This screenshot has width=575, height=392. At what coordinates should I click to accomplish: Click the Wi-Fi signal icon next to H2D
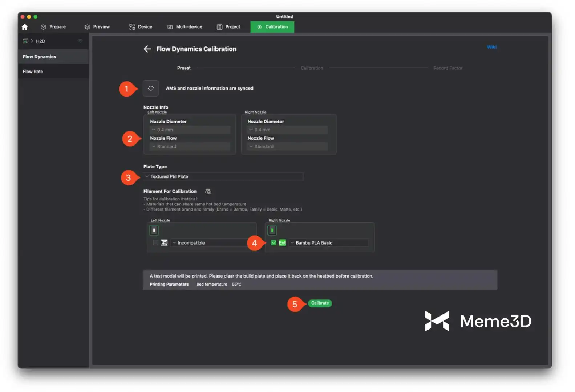click(80, 41)
